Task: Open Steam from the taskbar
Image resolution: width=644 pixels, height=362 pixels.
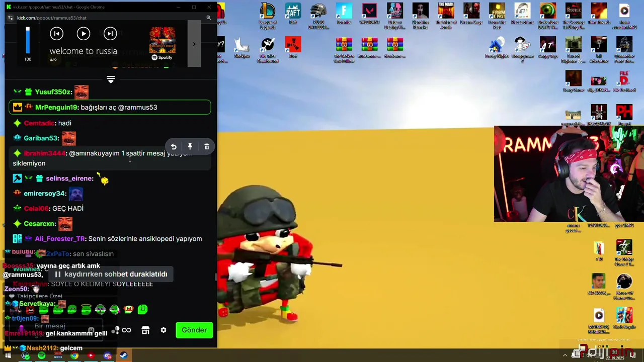Action: (x=123, y=356)
